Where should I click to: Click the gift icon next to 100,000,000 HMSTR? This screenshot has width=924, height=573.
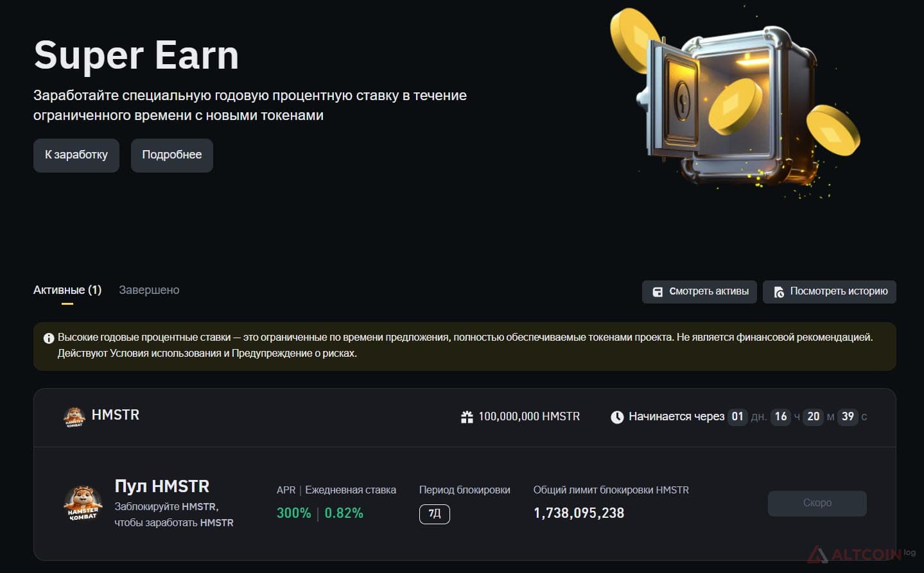click(x=467, y=417)
